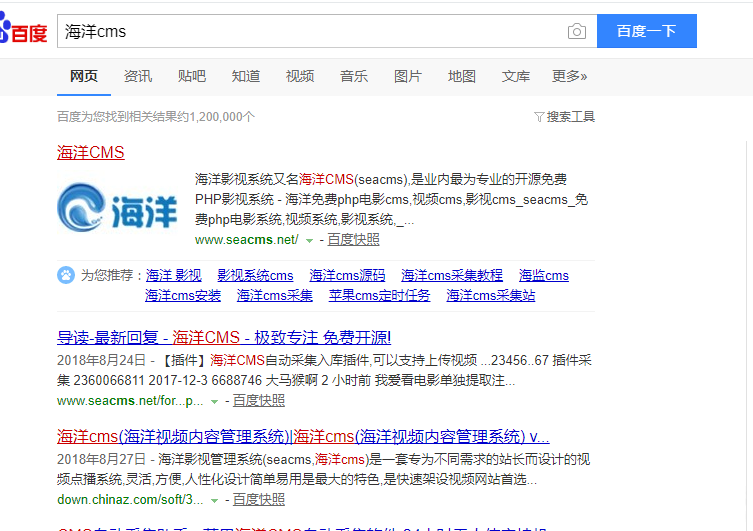Open the 图片 tab
The width and height of the screenshot is (753, 531).
408,76
